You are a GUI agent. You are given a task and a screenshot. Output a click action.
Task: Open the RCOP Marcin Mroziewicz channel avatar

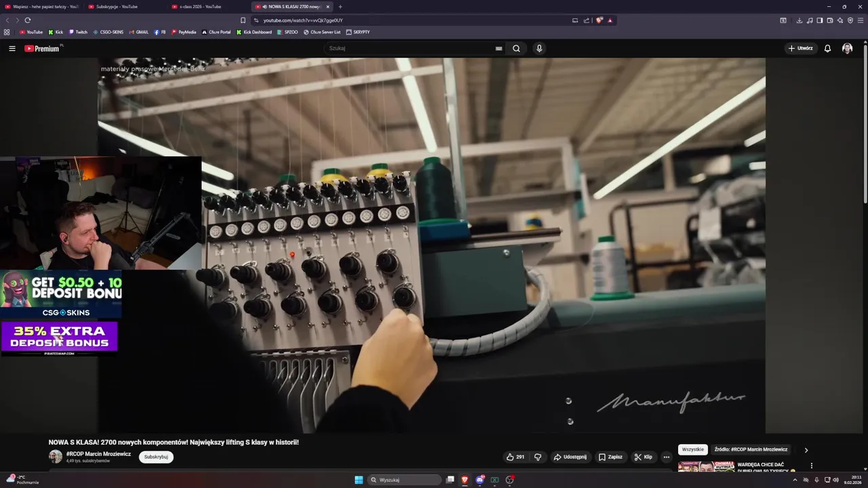(x=55, y=457)
